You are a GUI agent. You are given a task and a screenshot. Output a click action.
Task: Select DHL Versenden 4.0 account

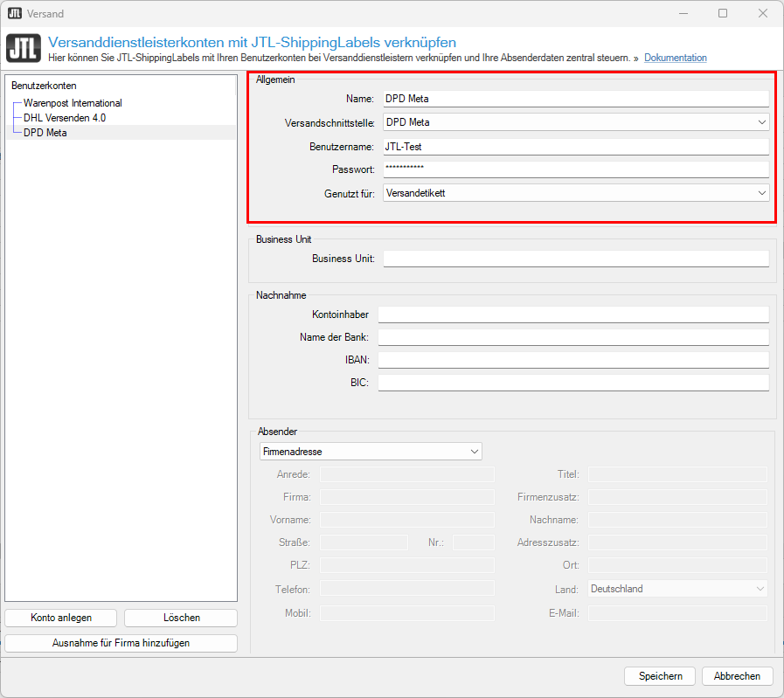[65, 118]
